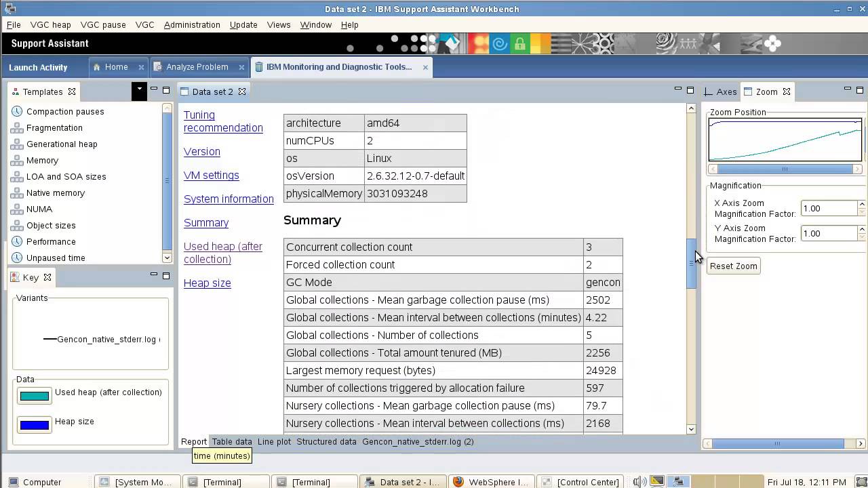868x488 pixels.
Task: Open the Help menu
Action: click(350, 24)
